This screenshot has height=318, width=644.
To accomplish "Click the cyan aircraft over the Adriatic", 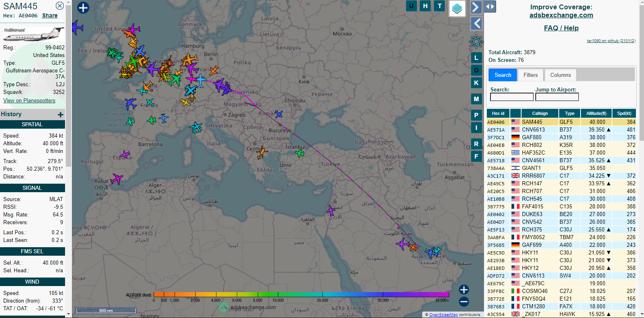I will pos(196,127).
